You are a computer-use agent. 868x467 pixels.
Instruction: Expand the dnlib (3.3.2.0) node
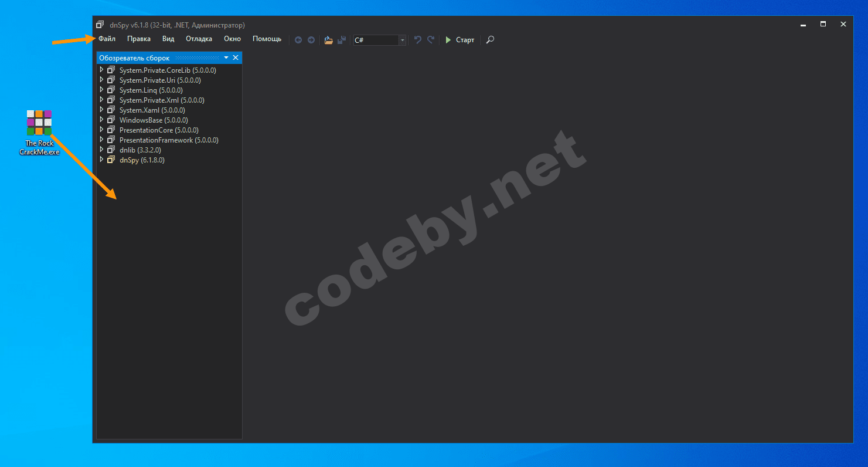tap(101, 150)
